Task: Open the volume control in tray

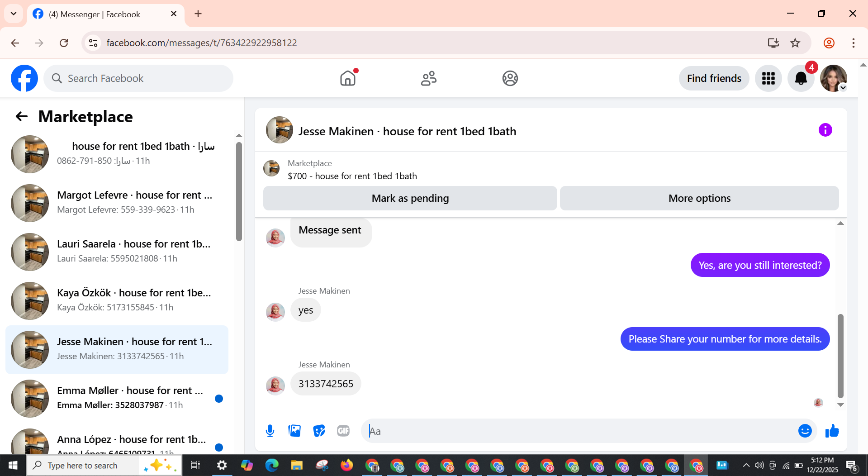Action: [x=759, y=465]
